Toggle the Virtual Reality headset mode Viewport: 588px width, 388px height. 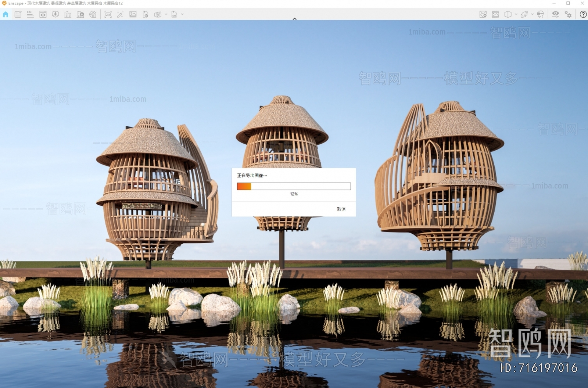540,14
